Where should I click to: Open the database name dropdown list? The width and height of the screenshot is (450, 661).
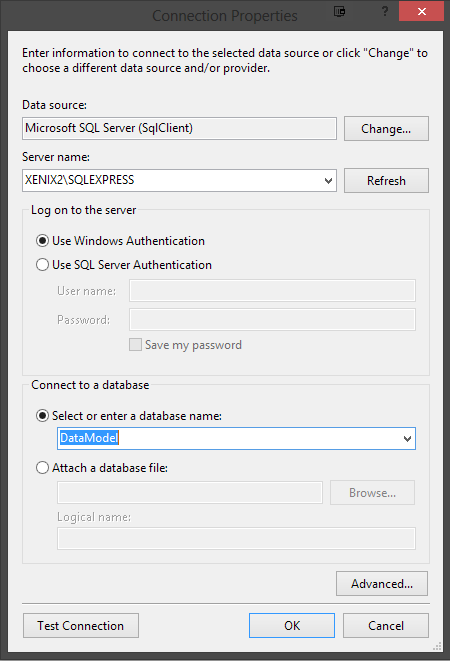click(407, 439)
